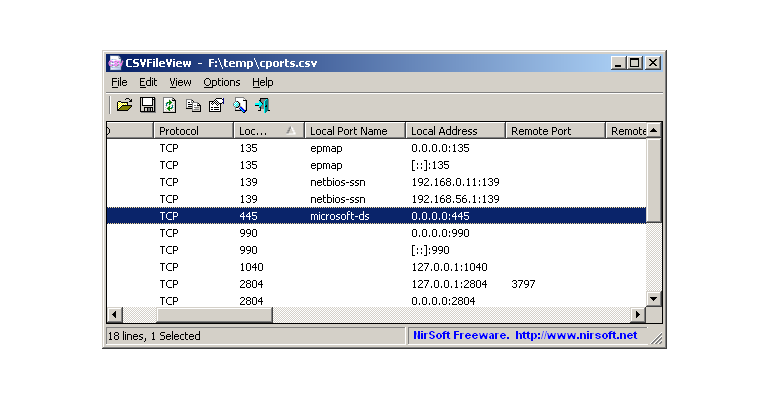Click the remote port 3797 cell
The height and width of the screenshot is (400, 770).
coord(523,284)
